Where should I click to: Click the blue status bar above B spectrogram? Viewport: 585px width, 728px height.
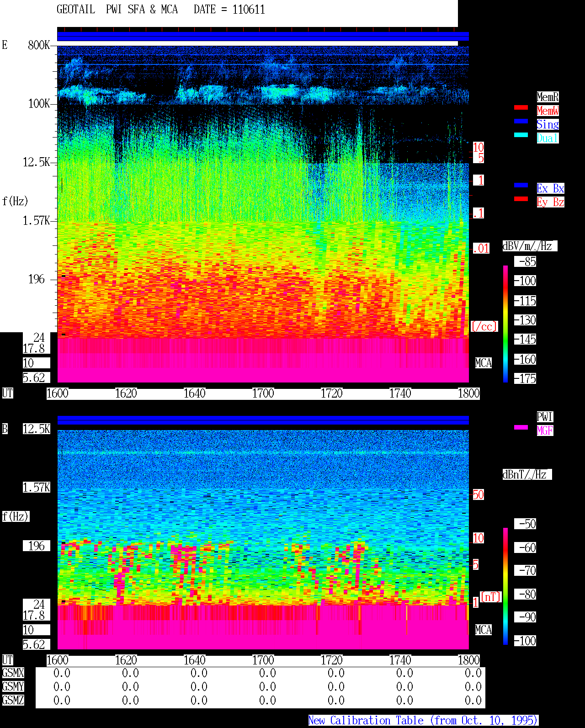pyautogui.click(x=263, y=420)
